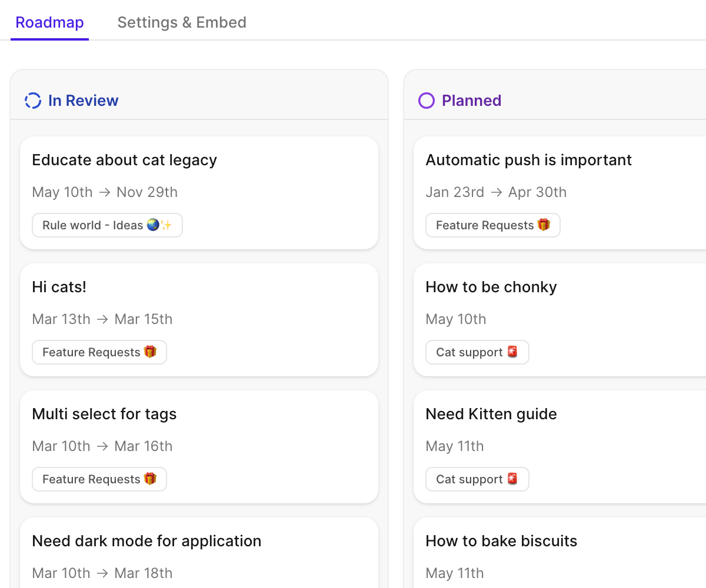Click Cat support tag on Need Kitten guide card
Viewport: 706px width, 588px height.
477,479
